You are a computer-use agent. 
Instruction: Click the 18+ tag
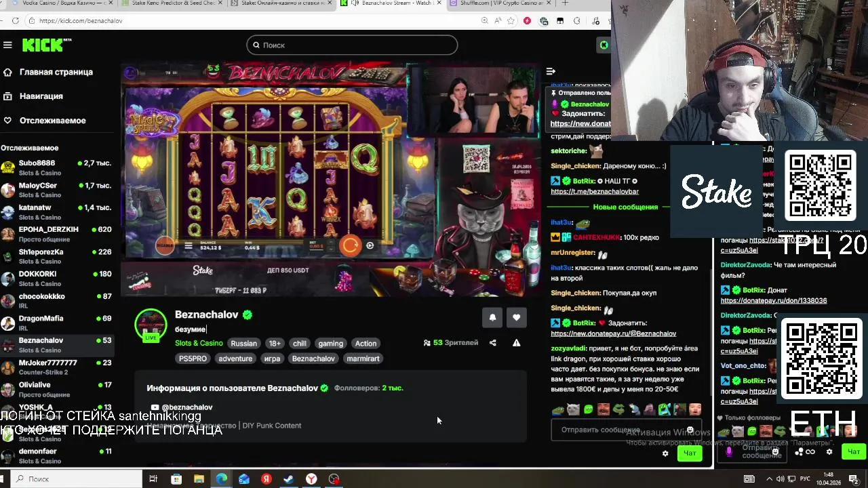coord(275,344)
